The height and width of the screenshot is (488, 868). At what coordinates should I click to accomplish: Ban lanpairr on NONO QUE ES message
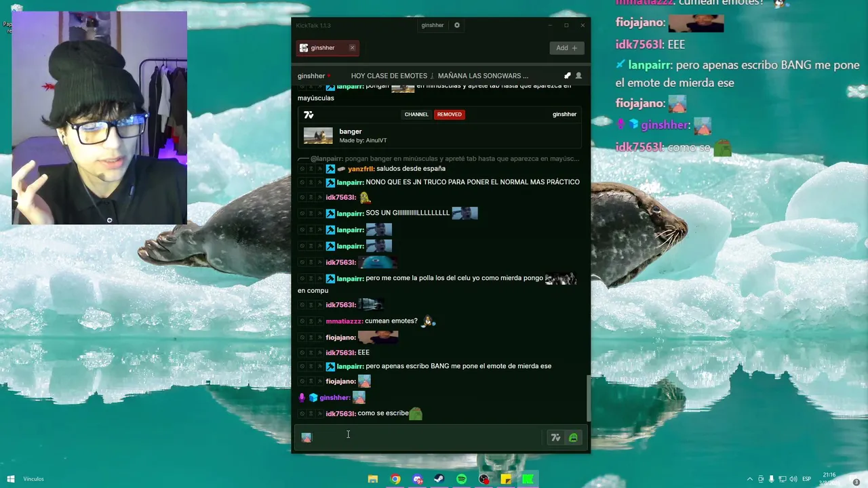point(302,182)
